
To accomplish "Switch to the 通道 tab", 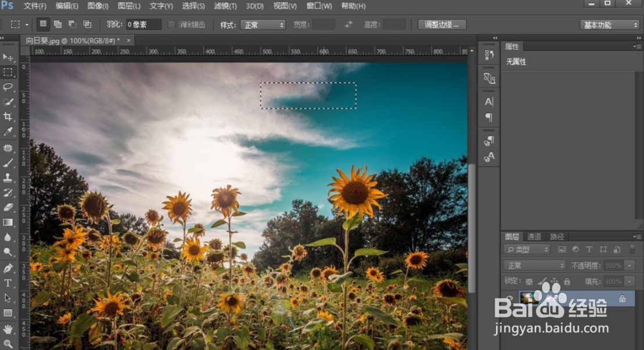I will [534, 237].
